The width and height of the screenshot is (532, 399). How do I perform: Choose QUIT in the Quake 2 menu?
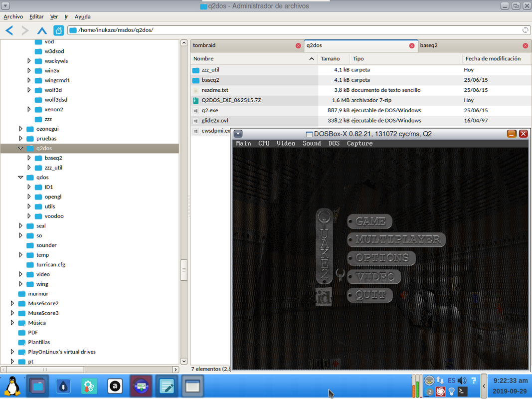pyautogui.click(x=370, y=295)
